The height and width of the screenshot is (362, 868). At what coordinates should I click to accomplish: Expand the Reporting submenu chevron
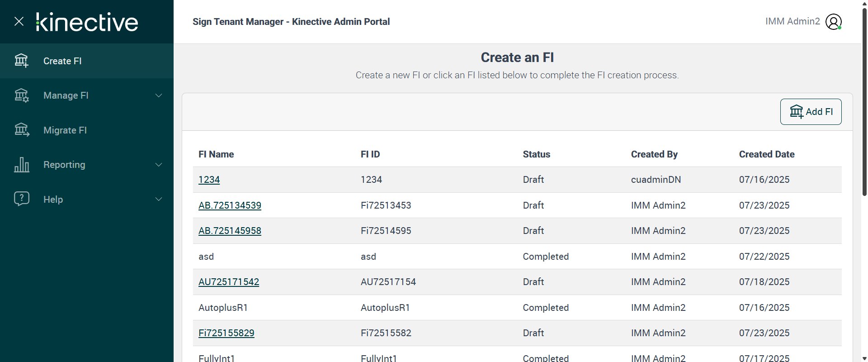[x=159, y=165]
